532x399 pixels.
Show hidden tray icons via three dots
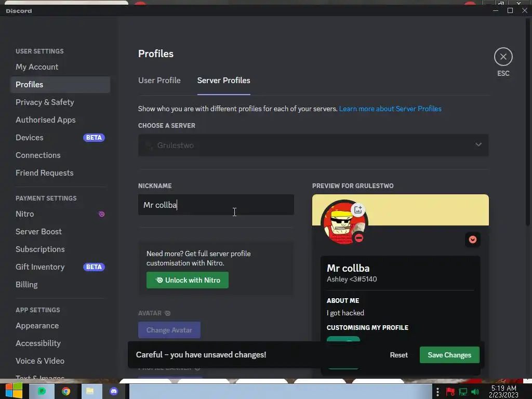tap(437, 392)
